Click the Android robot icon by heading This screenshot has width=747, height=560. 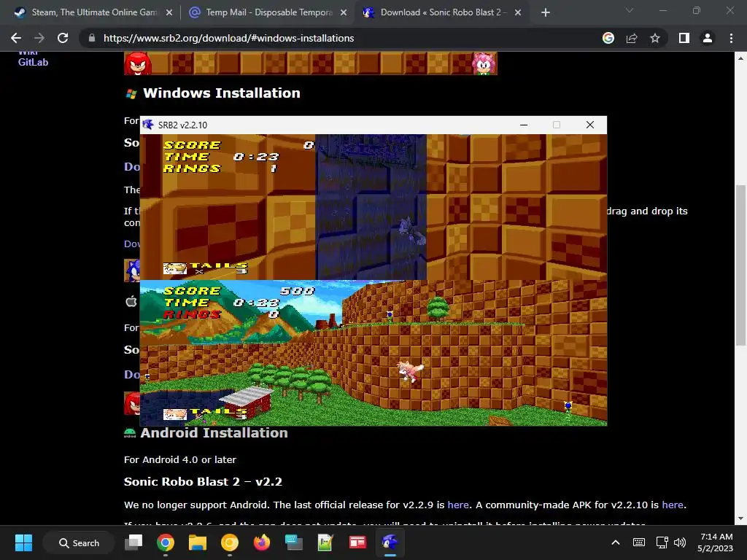point(130,433)
